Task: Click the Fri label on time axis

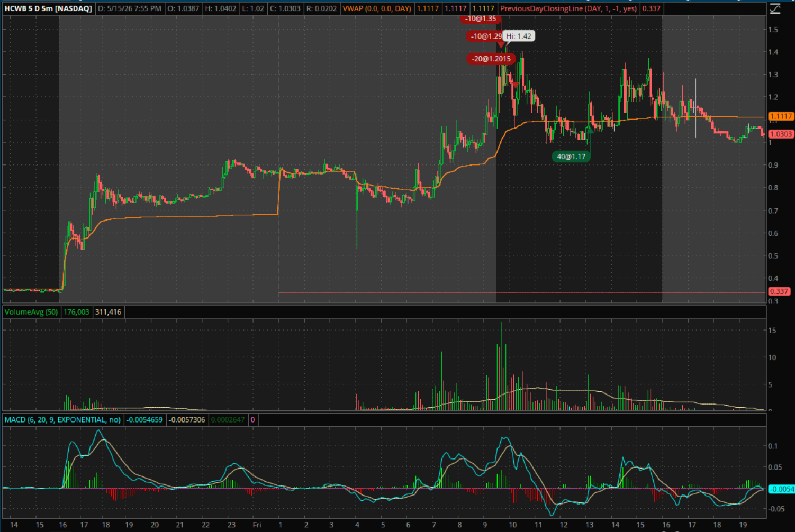Action: click(257, 525)
